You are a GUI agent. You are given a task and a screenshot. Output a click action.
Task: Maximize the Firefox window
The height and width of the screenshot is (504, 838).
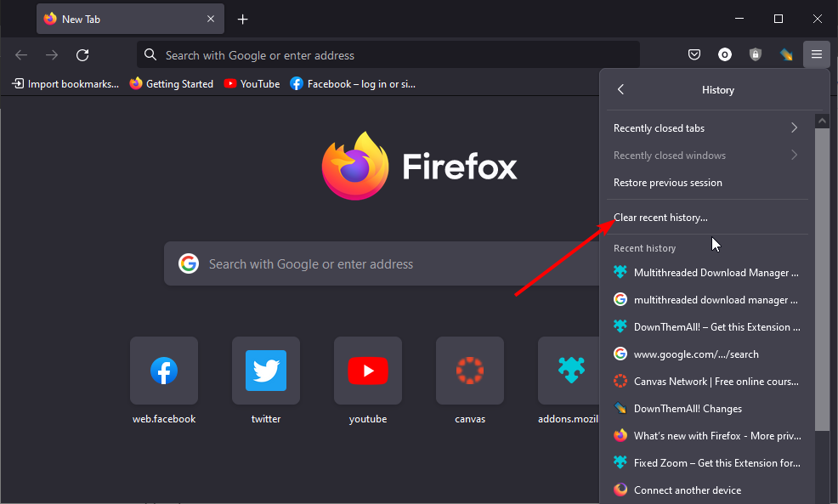(779, 19)
